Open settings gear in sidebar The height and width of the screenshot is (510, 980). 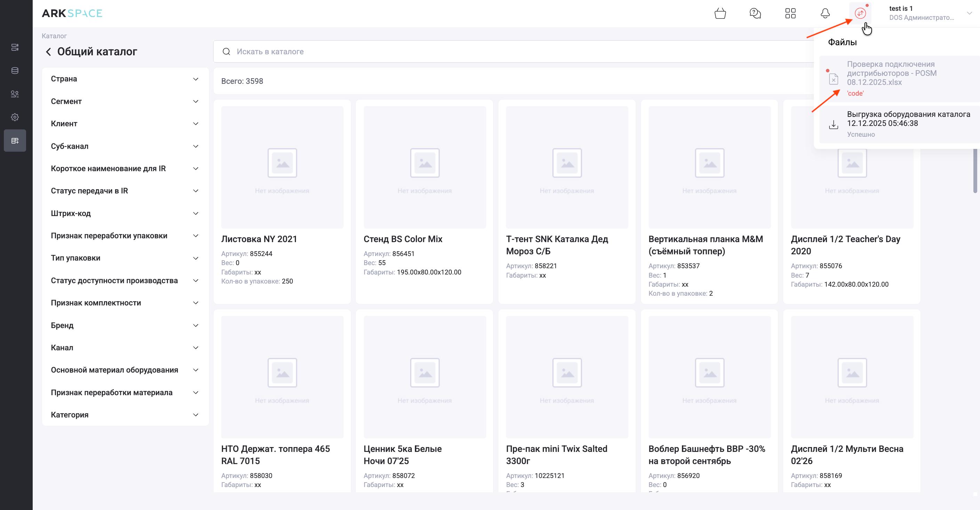click(x=15, y=117)
